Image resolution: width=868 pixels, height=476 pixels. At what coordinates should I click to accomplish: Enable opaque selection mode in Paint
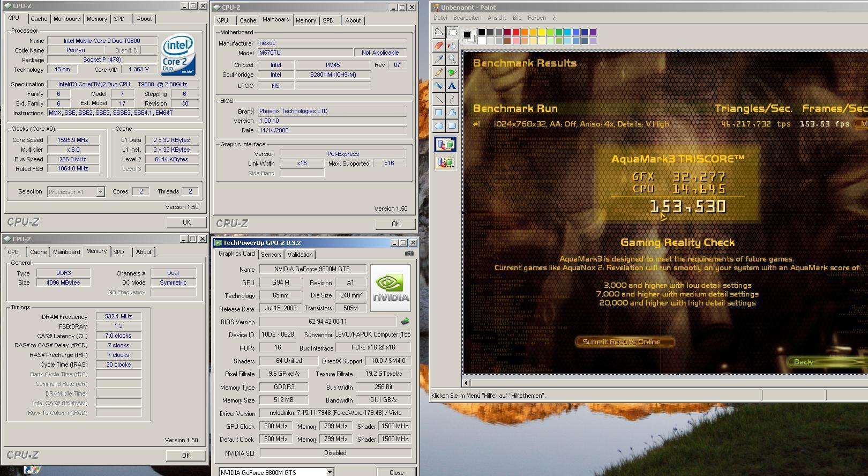click(445, 145)
